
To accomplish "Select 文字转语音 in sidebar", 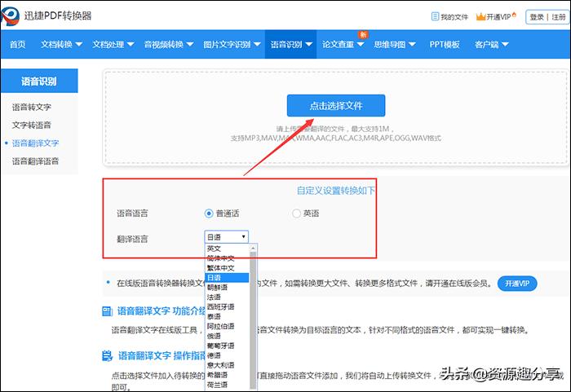I will 32,126.
